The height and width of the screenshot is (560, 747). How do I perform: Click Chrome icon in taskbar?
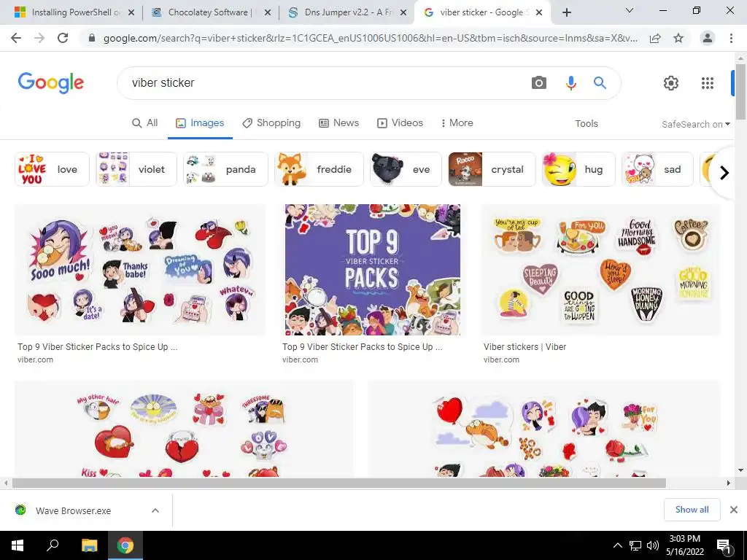[x=125, y=545]
